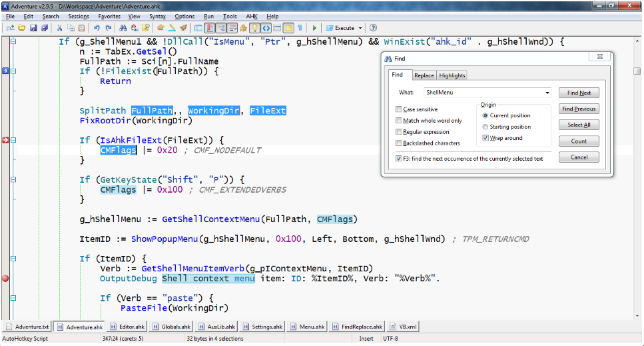Switch to FindReplace.ahk file tab
The image size is (644, 346).
(358, 327)
